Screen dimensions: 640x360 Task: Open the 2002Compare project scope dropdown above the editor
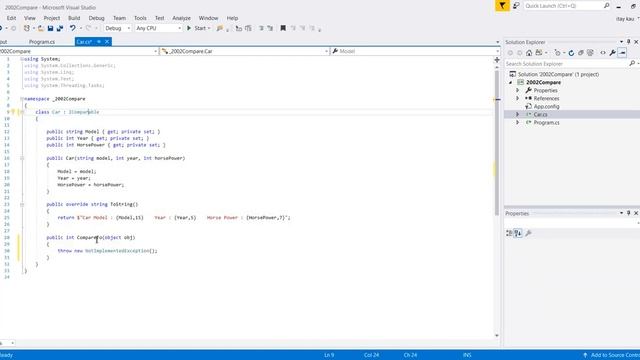(x=78, y=51)
